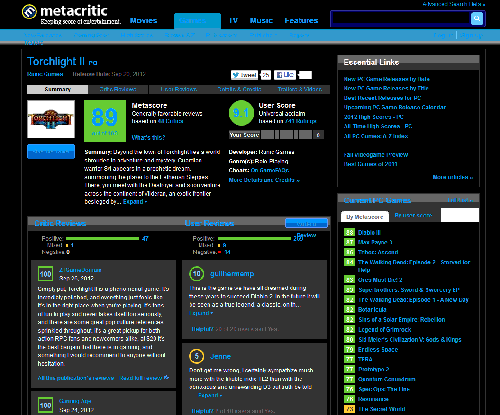The image size is (500, 415).
Task: Open Upcoming PC Game Release Calendar
Action: point(395,107)
